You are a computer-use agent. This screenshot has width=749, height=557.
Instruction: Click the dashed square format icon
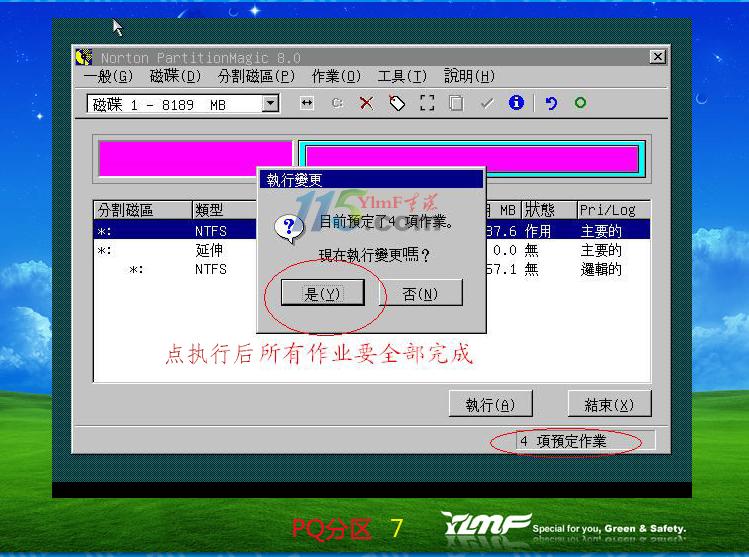click(x=427, y=103)
